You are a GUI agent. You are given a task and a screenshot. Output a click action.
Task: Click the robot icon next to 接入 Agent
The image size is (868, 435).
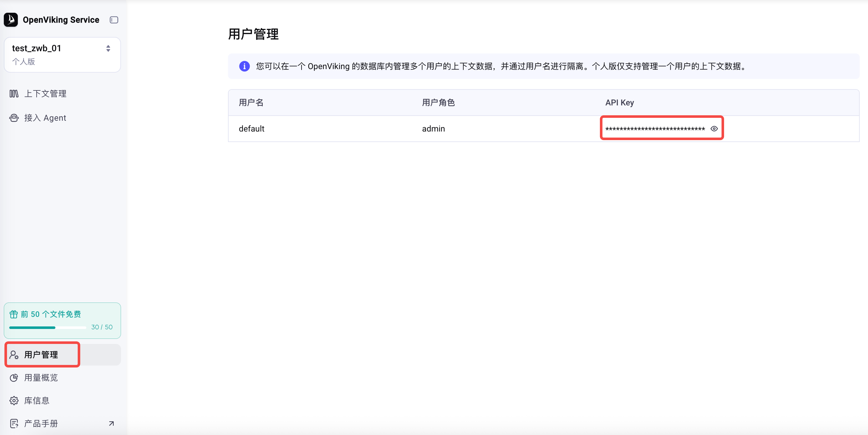pos(14,118)
